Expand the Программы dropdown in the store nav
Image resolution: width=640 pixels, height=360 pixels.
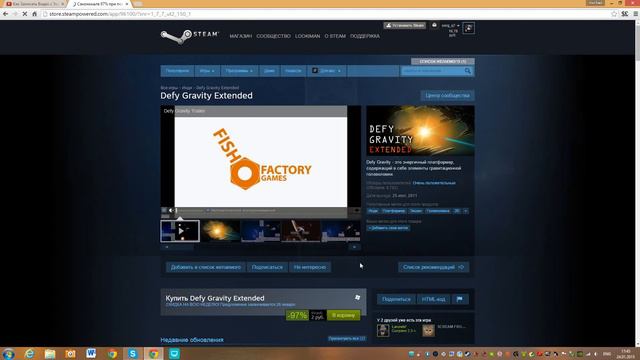239,71
